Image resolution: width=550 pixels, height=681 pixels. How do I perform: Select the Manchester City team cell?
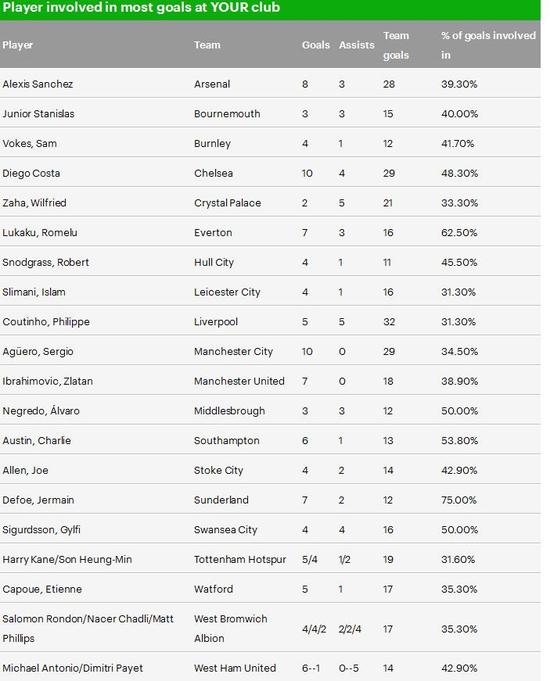tap(233, 351)
